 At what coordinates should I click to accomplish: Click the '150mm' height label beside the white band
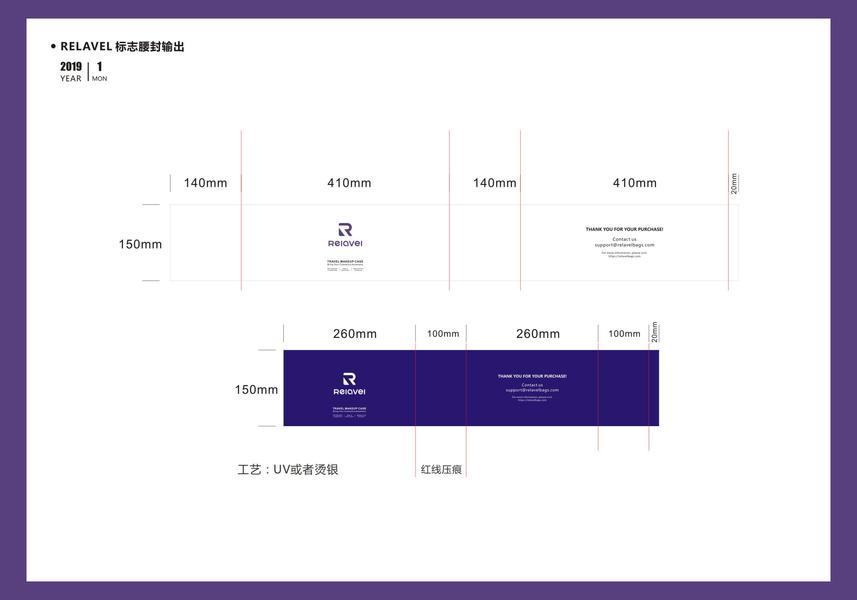pos(140,244)
